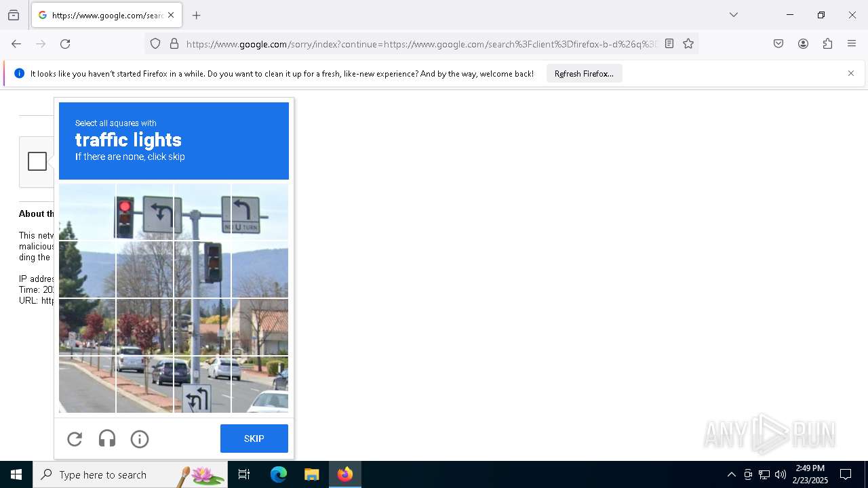Screen dimensions: 868x488
Task: Open the extensions puzzle icon
Action: click(827, 44)
